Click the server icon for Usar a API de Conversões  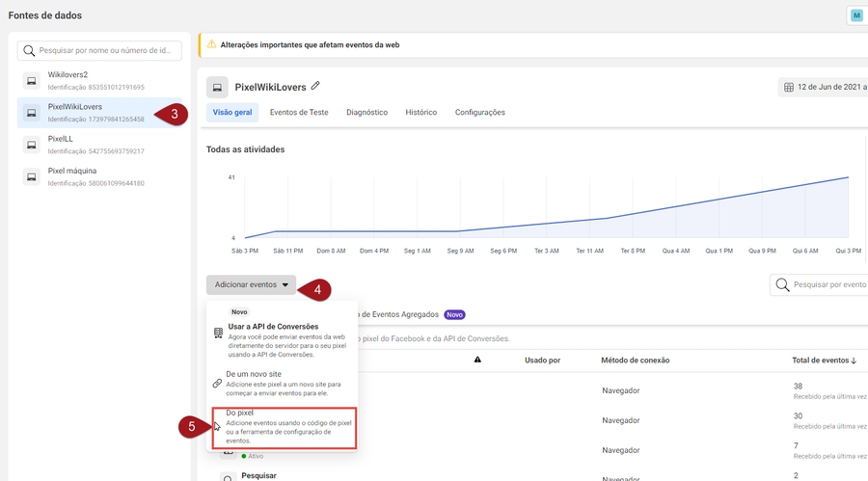pos(217,333)
